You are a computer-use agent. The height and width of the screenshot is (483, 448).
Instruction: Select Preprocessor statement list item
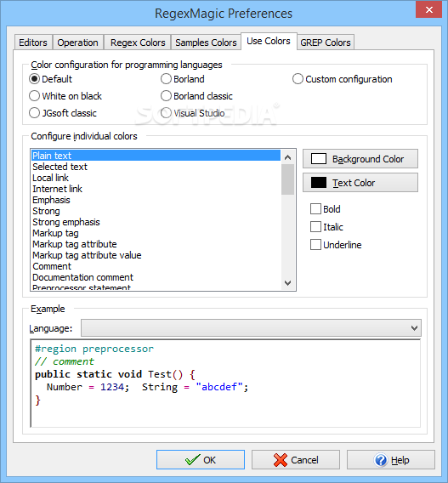tap(156, 287)
